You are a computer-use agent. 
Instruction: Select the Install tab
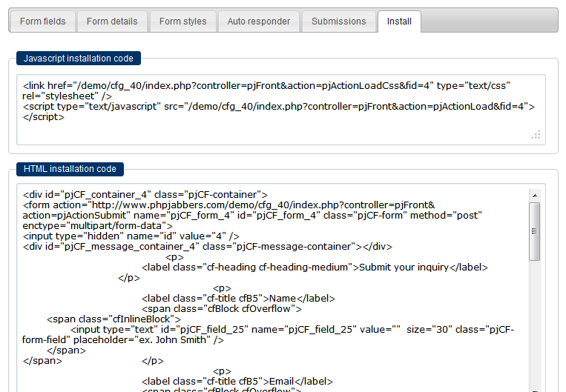pos(399,21)
